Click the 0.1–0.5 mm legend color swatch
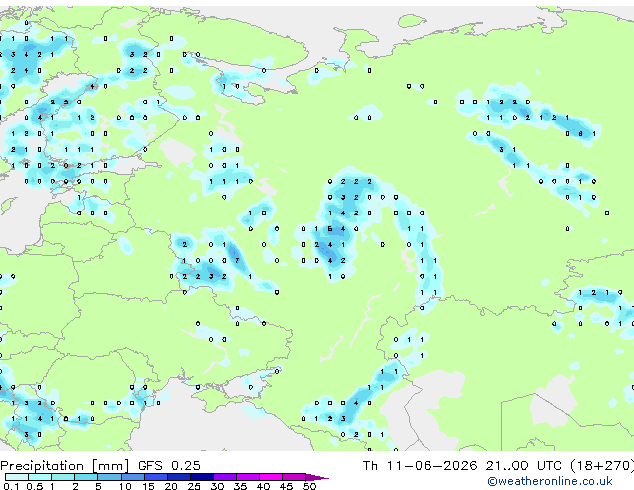The height and width of the screenshot is (490, 634). click(17, 477)
